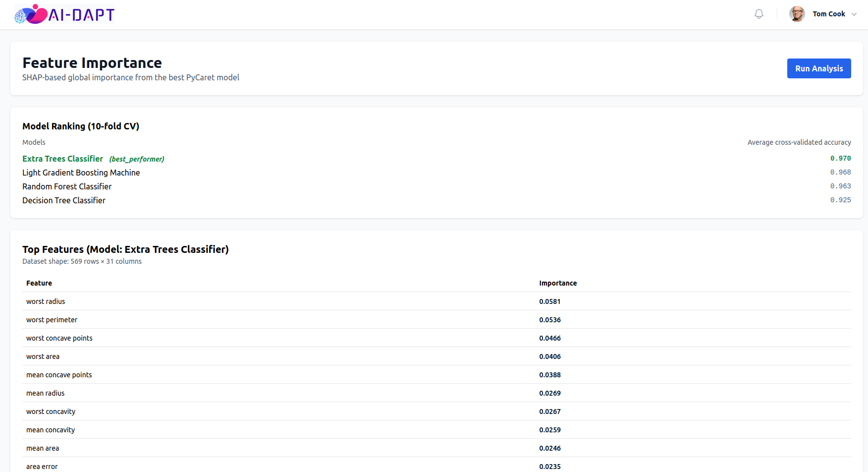Select the worst area row
This screenshot has height=472, width=868.
pos(436,356)
